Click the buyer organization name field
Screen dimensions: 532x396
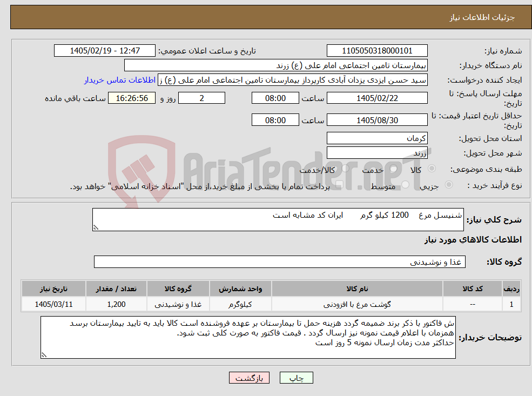276,65
